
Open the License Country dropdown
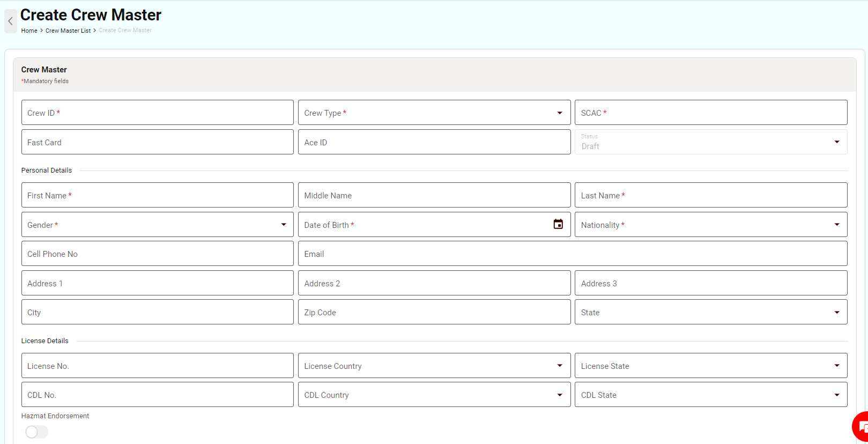pos(434,366)
